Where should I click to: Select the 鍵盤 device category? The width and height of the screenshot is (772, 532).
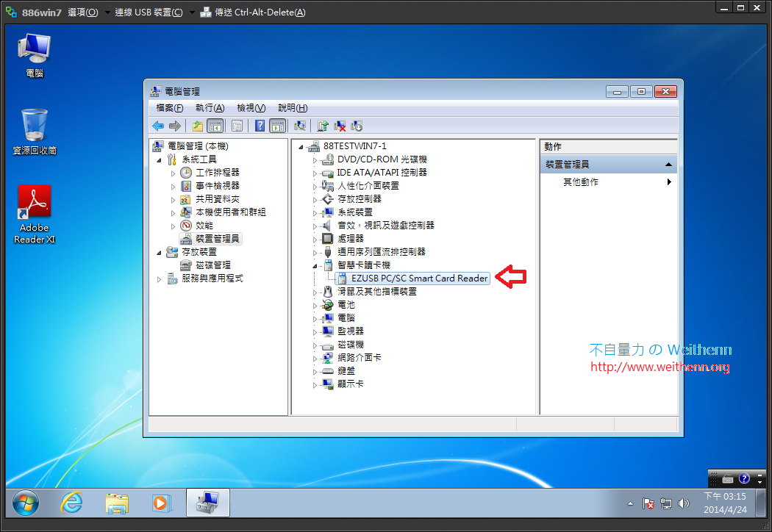point(346,371)
